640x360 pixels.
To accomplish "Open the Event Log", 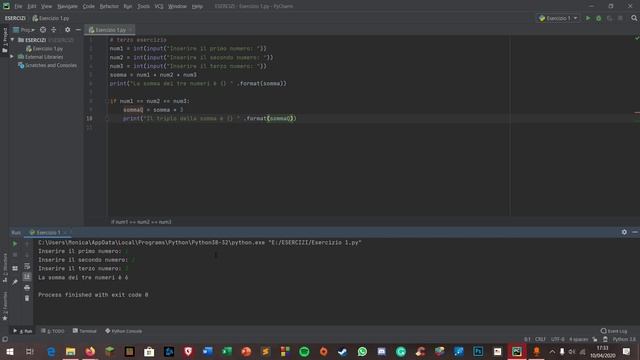I will 614,331.
